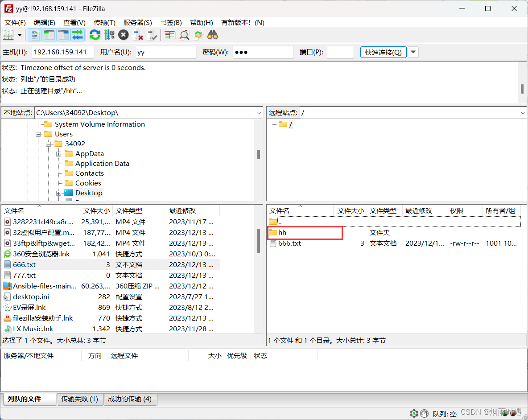Open the Site Manager icon

[x=8, y=35]
